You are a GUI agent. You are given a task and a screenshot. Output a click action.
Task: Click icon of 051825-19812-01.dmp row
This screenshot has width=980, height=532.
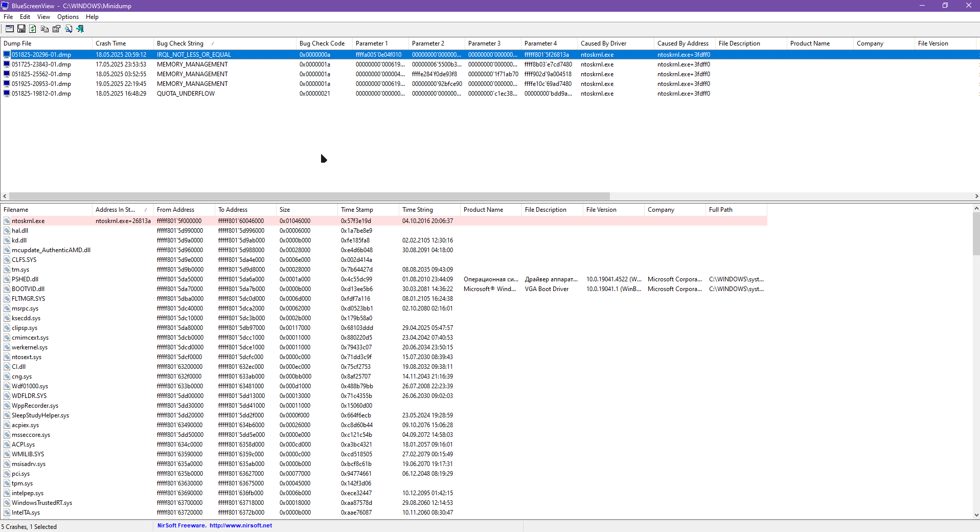pos(7,93)
